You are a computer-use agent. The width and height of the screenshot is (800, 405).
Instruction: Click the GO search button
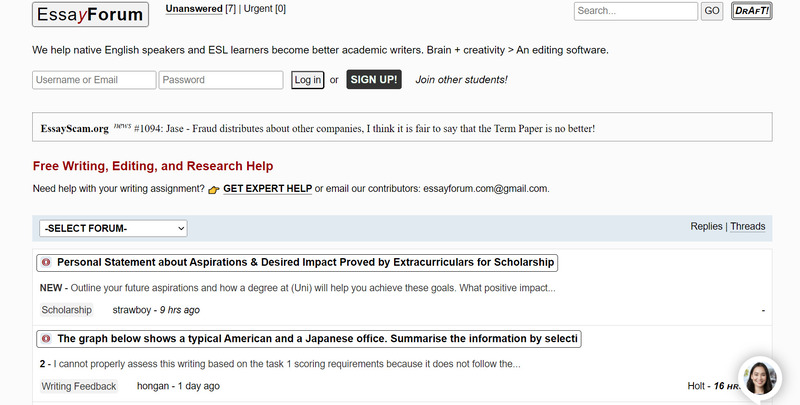coord(712,11)
